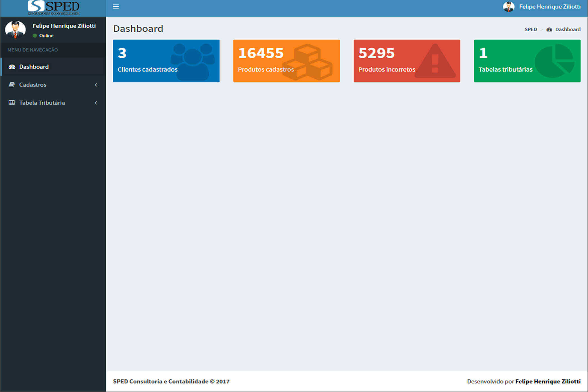Viewport: 588px width, 392px height.
Task: Click the 5295 incorrect products count
Action: pos(377,53)
